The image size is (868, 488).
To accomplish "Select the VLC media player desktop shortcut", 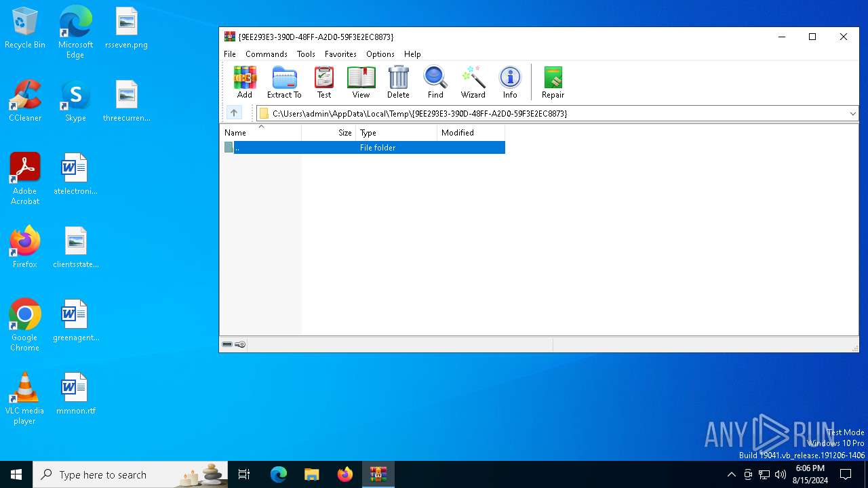I will (x=25, y=398).
